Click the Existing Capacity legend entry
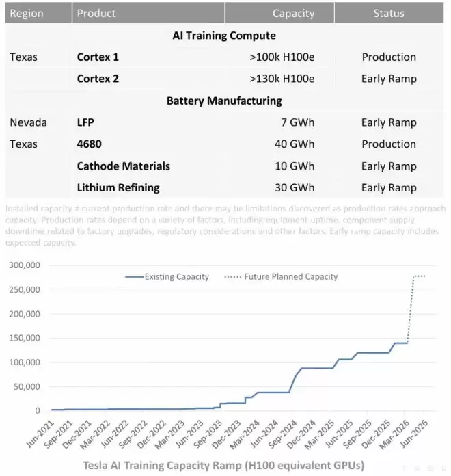Image resolution: width=451 pixels, height=476 pixels. tap(167, 276)
